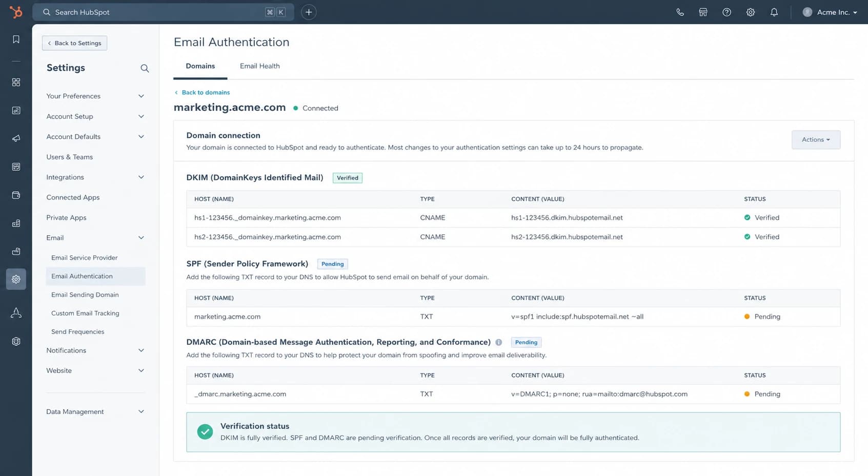
Task: Click DMARC info tooltip icon
Action: 498,342
